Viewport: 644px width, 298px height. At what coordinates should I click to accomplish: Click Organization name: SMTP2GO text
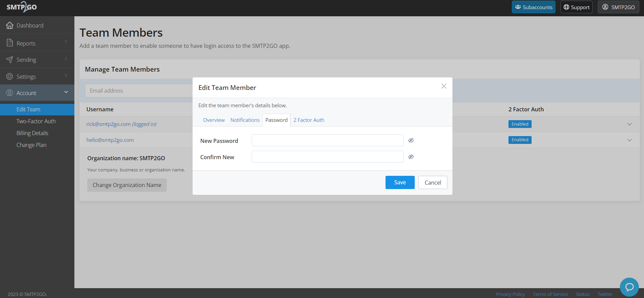pos(126,158)
